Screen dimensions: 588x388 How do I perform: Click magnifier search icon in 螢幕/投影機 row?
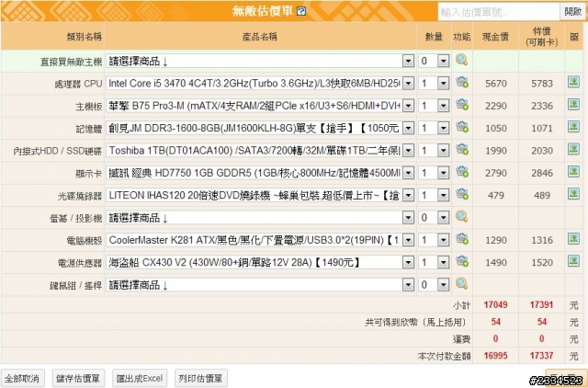(x=461, y=216)
